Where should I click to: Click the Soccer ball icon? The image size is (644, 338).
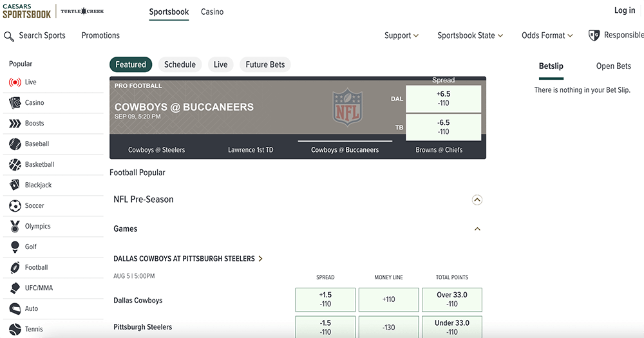click(x=15, y=205)
